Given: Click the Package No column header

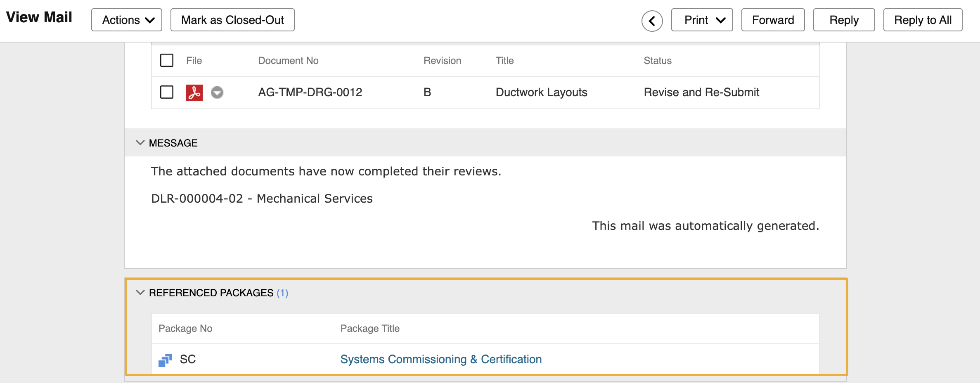Looking at the screenshot, I should tap(185, 329).
